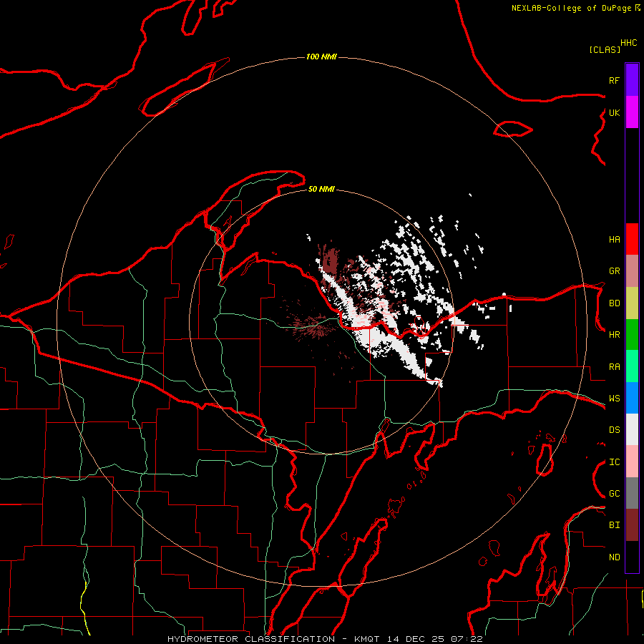The image size is (644, 644).
Task: Click the BI dark red legend swatch
Action: coord(632,525)
